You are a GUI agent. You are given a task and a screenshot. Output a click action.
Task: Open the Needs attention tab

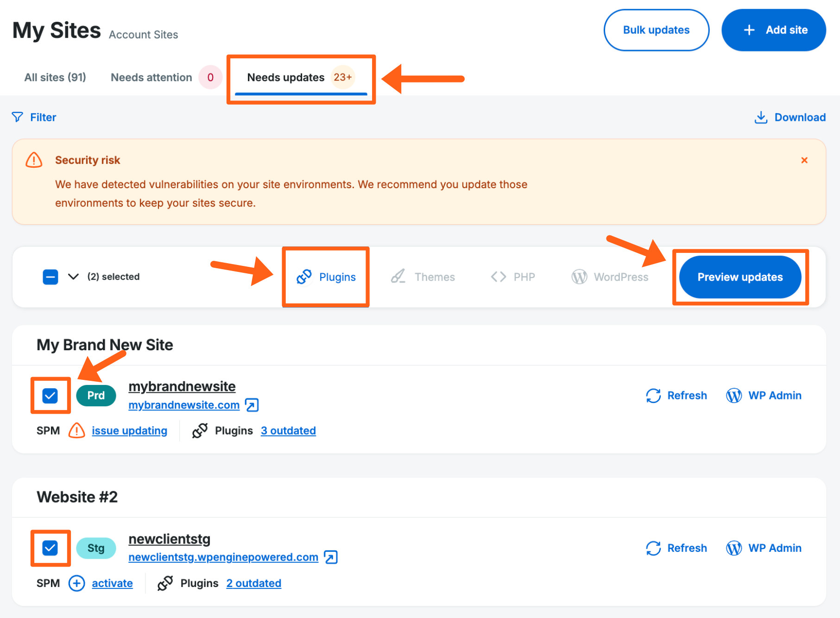coord(151,77)
